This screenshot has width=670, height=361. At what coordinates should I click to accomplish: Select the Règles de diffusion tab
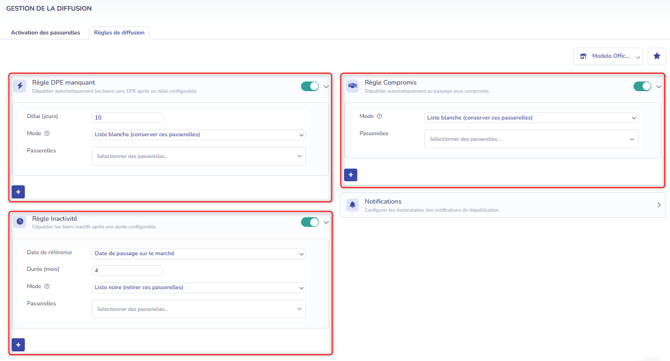[x=119, y=32]
